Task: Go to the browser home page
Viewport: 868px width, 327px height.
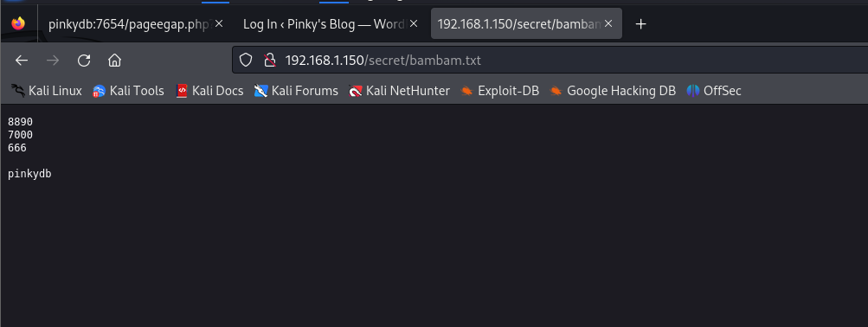Action: click(114, 61)
